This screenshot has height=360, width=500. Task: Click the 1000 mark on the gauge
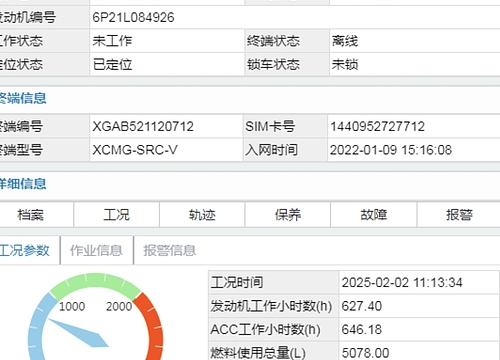click(72, 306)
